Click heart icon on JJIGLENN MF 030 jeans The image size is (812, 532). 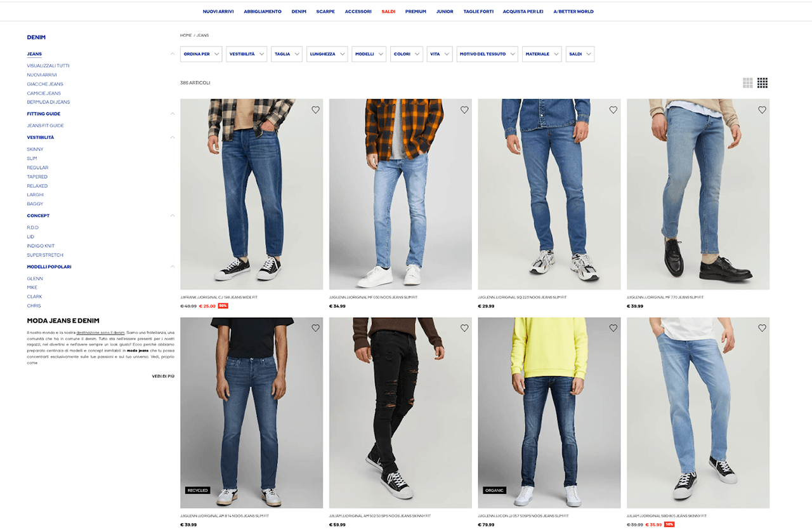pos(464,110)
